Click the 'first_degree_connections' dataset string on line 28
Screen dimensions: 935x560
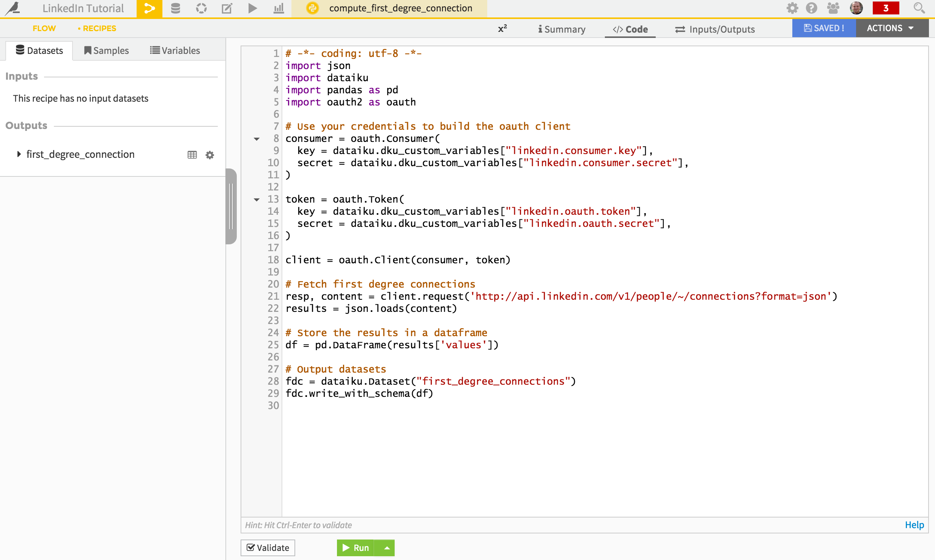click(493, 381)
